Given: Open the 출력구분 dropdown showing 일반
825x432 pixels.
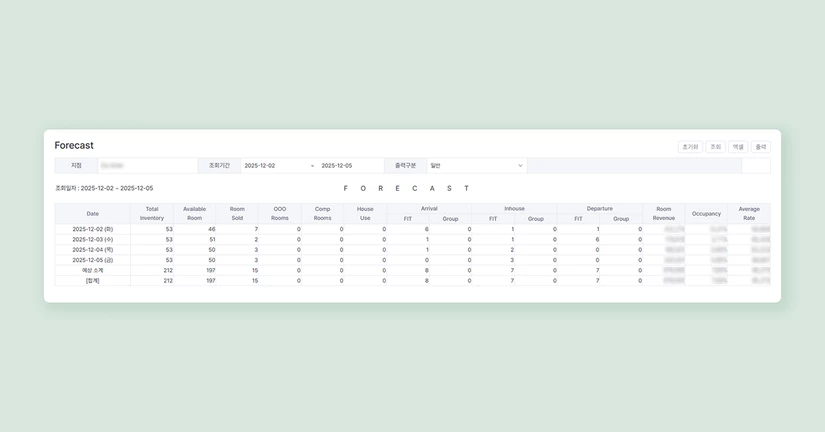Looking at the screenshot, I should click(x=477, y=165).
